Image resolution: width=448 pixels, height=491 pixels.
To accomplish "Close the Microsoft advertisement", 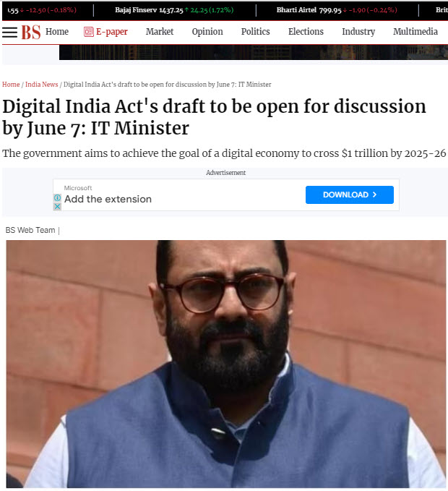I will coord(57,206).
